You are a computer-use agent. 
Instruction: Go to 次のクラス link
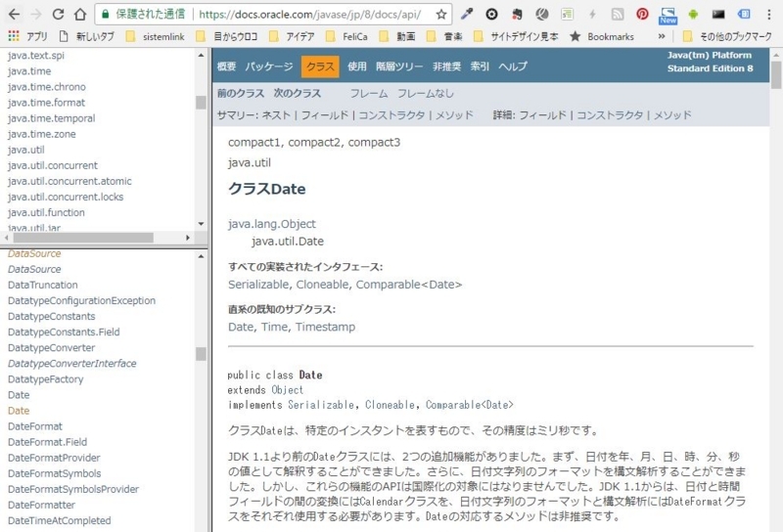point(298,93)
